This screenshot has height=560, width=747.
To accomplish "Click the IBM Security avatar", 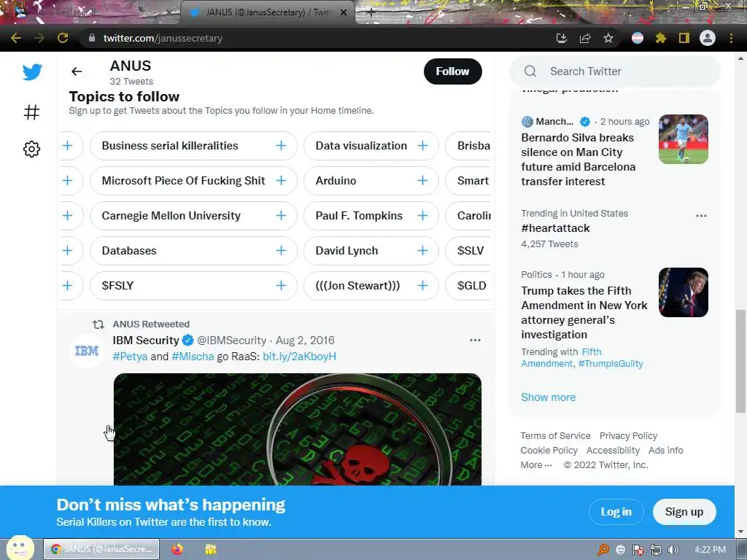I will point(87,351).
